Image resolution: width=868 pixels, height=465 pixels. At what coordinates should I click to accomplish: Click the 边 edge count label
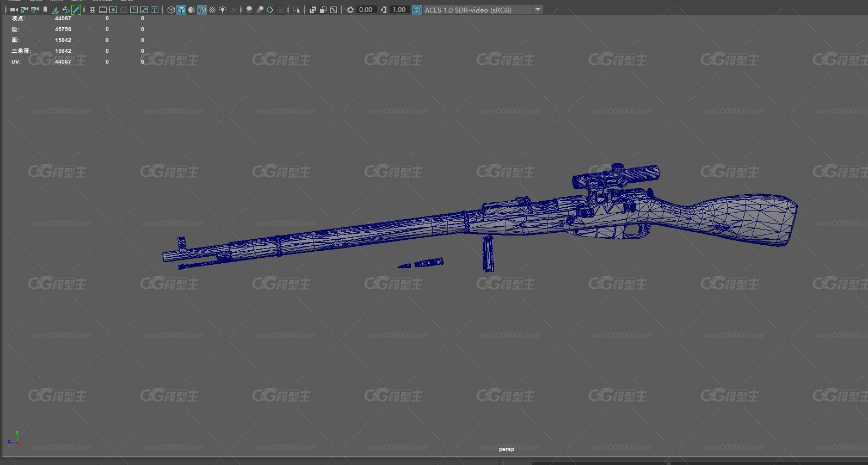15,29
